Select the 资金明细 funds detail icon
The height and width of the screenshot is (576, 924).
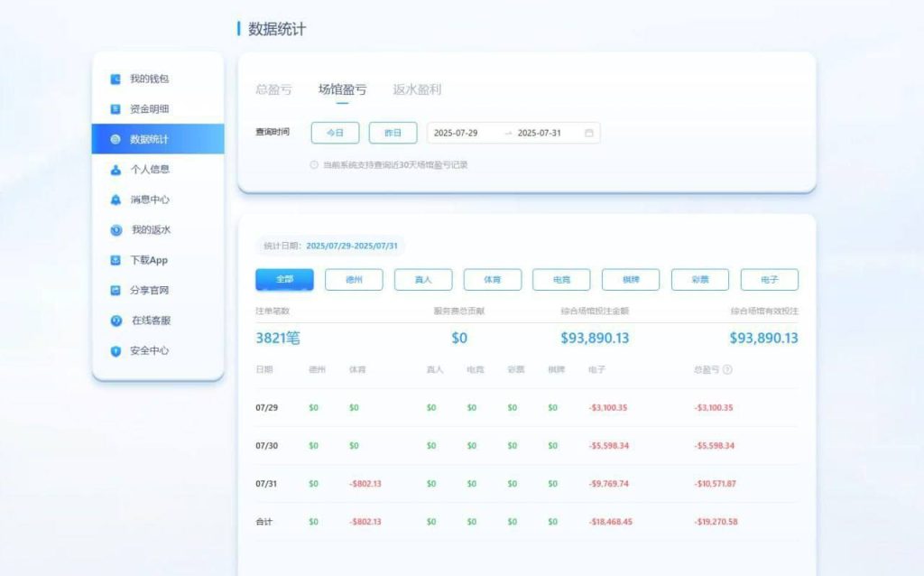click(x=115, y=109)
